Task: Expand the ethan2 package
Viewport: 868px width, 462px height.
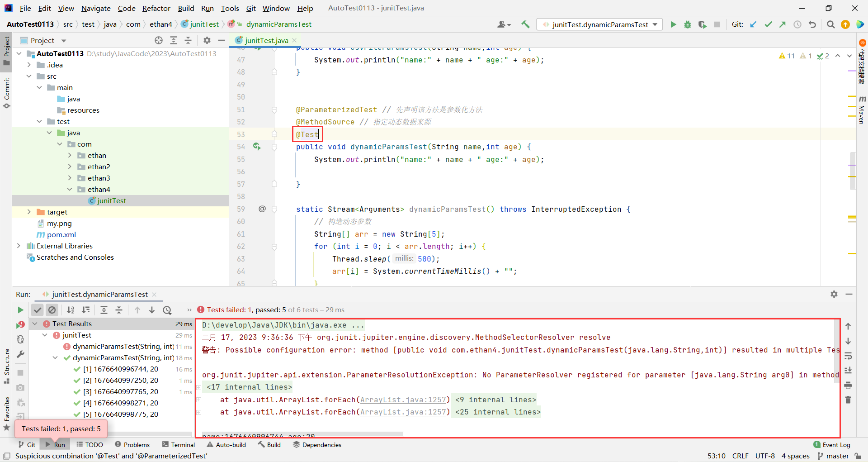Action: pyautogui.click(x=70, y=167)
